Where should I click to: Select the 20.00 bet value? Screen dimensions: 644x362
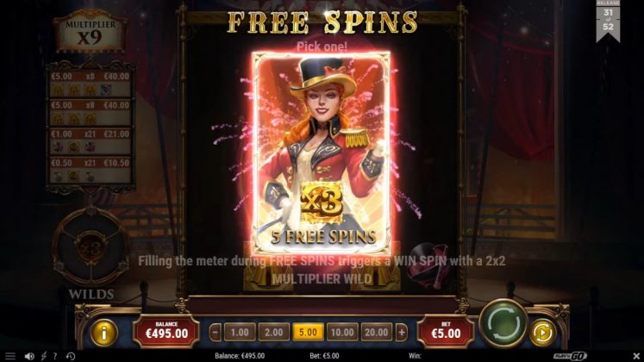376,332
